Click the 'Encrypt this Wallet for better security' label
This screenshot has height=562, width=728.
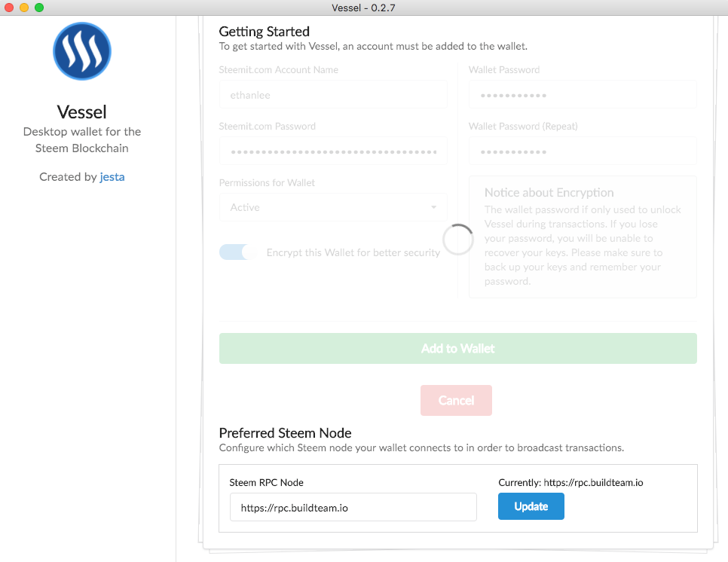coord(353,252)
